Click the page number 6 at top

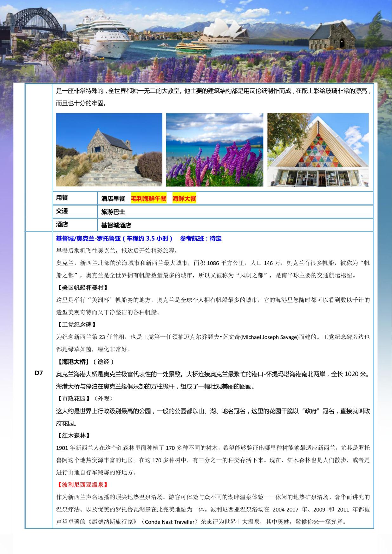pos(196,33)
